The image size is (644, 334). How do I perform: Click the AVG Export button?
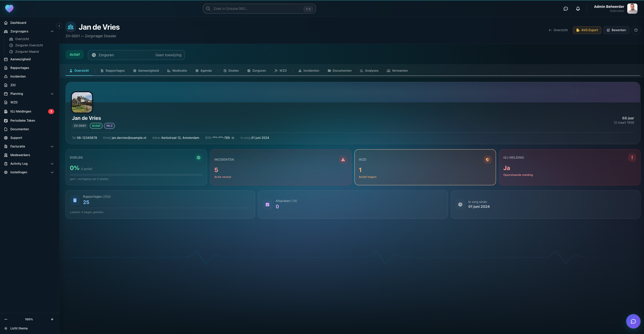(x=587, y=30)
